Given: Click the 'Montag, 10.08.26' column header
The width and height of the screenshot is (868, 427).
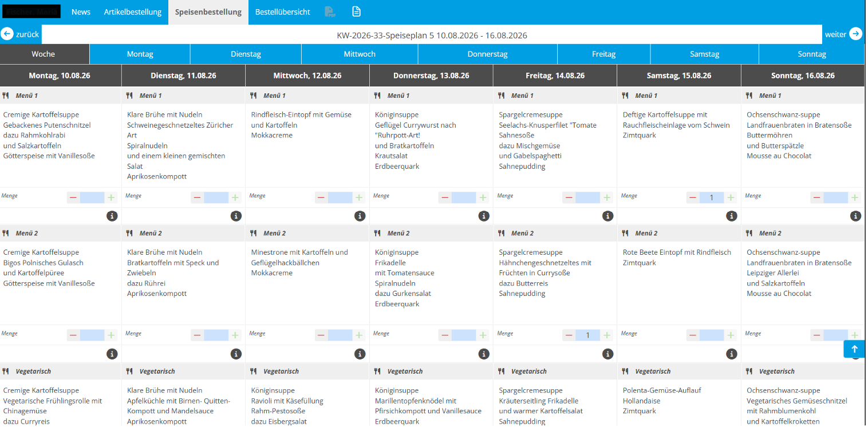Looking at the screenshot, I should [60, 76].
